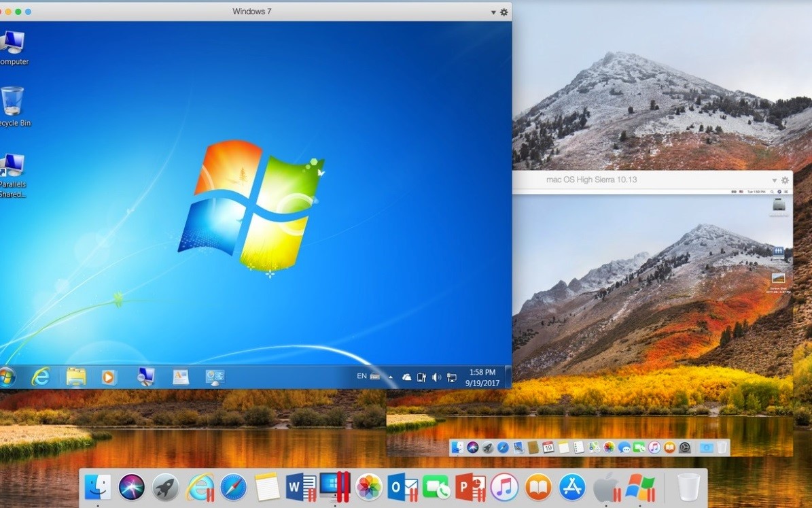This screenshot has width=812, height=508.
Task: Open FaceTime in the host Mac dock
Action: (436, 488)
